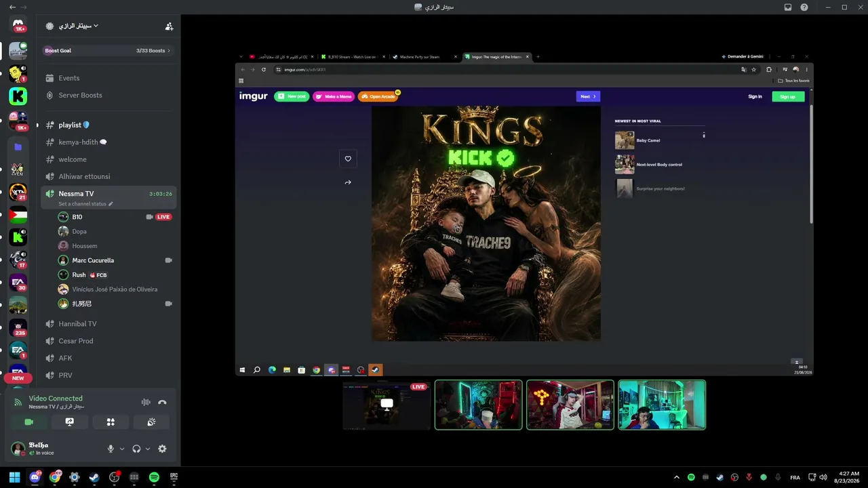Open the playlist text channel
Screen dimensions: 868x488
108,125
